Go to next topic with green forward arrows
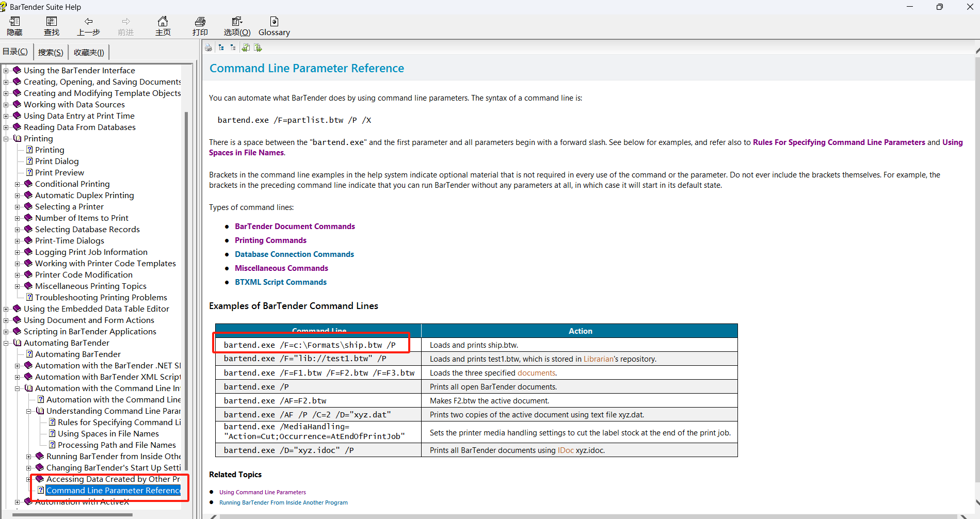This screenshot has height=519, width=980. [258, 48]
